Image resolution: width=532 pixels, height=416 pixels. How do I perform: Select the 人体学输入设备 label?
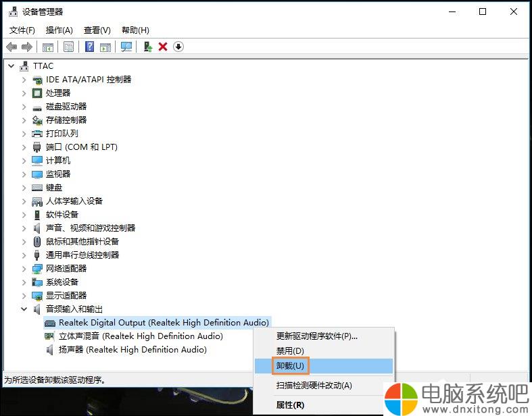74,201
